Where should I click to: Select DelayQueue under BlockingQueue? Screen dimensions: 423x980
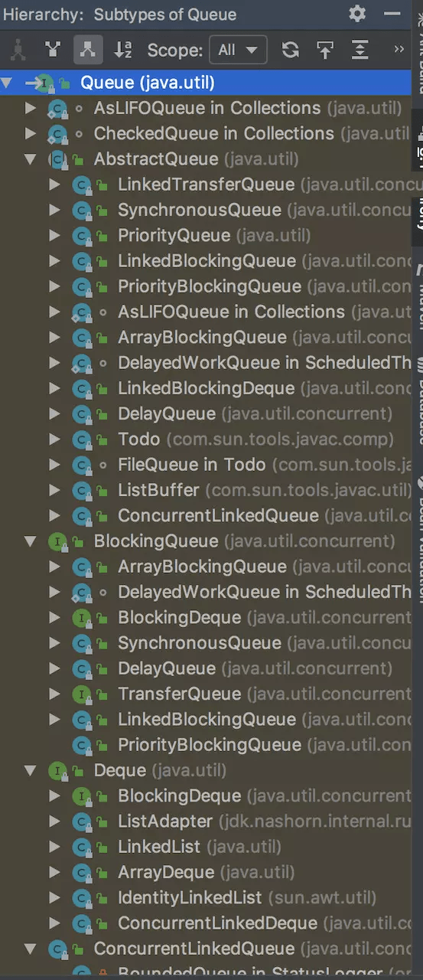pyautogui.click(x=167, y=668)
